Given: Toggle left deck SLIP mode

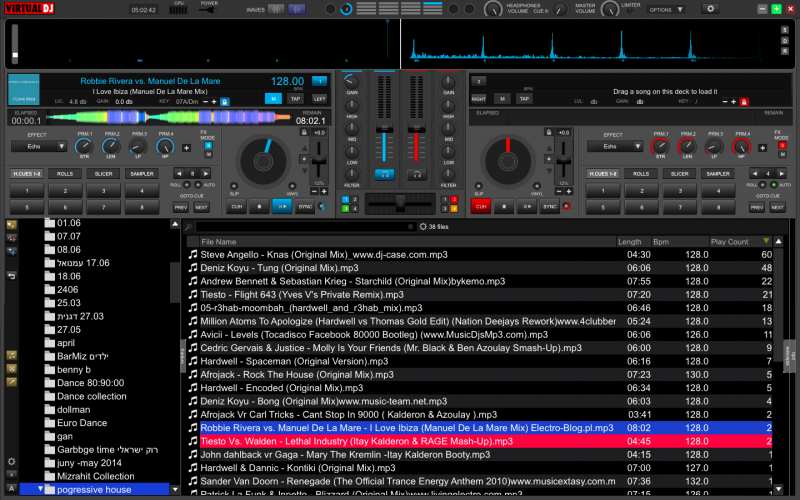Looking at the screenshot, I should coord(234,186).
